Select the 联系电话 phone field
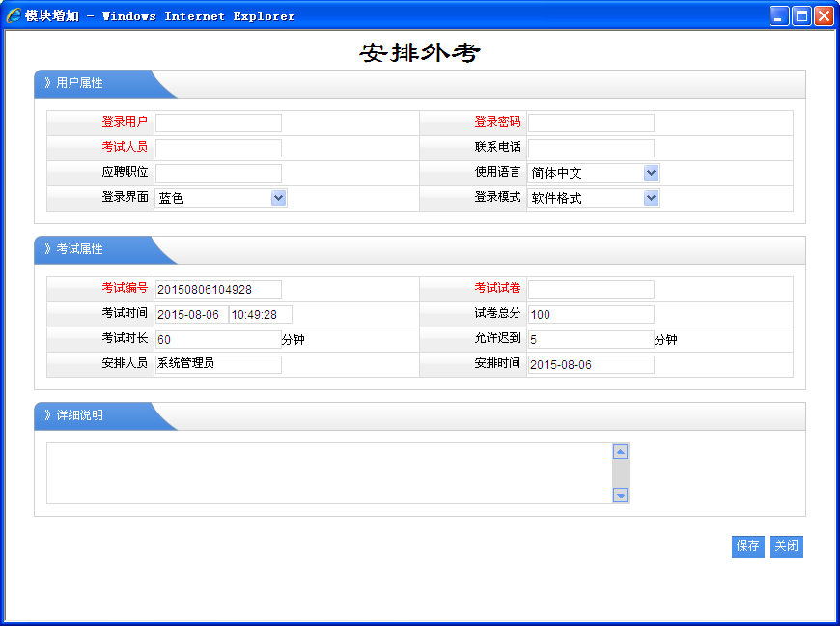Screen dimensions: 840x626 click(591, 148)
